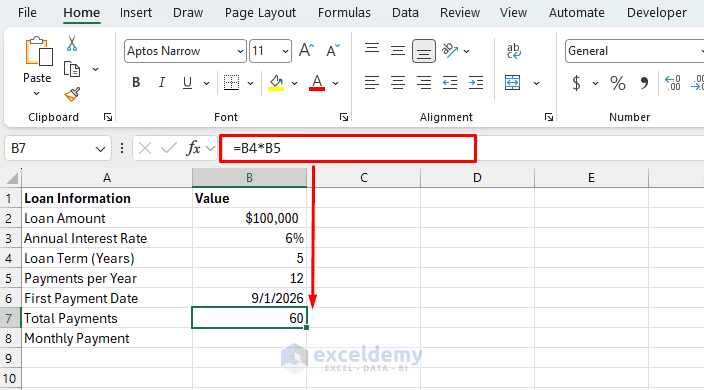Toggle Bold formatting
The image size is (704, 390).
[x=136, y=83]
